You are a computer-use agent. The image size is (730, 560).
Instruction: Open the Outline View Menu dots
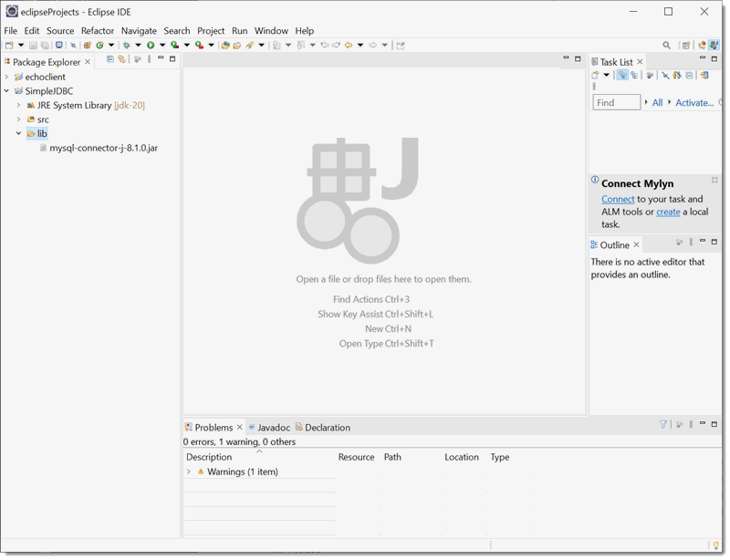click(692, 242)
